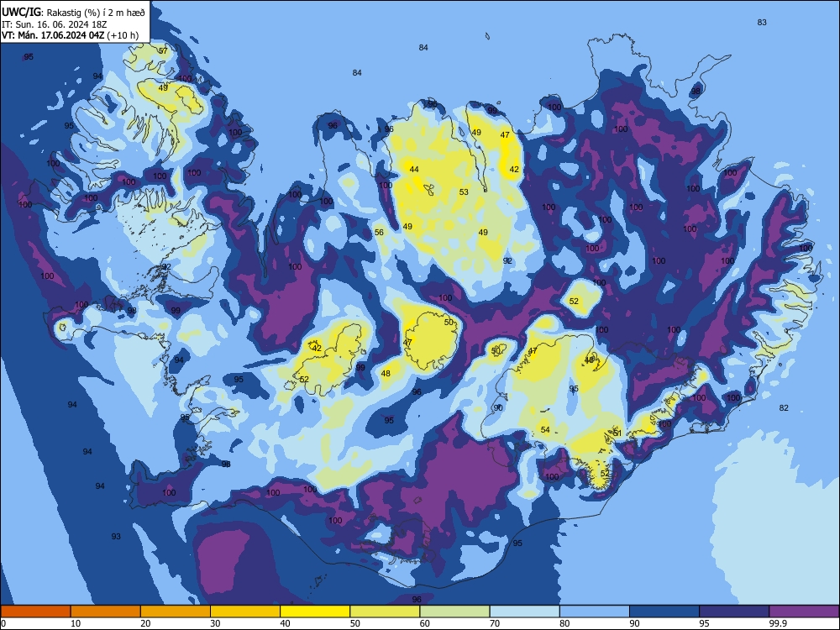The image size is (840, 630).
Task: Click the humidity value '53' on the map
Action: [464, 192]
